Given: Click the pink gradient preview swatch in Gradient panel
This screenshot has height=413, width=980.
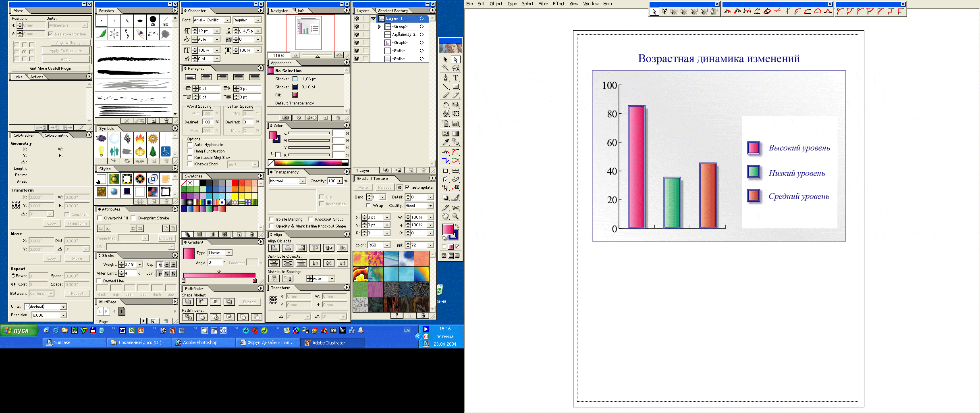Looking at the screenshot, I should [189, 253].
